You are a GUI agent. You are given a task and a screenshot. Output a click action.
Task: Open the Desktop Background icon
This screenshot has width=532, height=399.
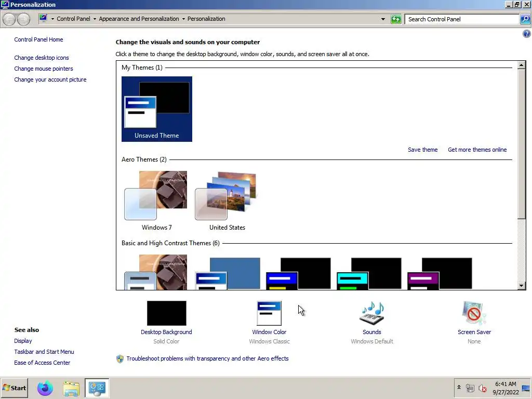[167, 313]
